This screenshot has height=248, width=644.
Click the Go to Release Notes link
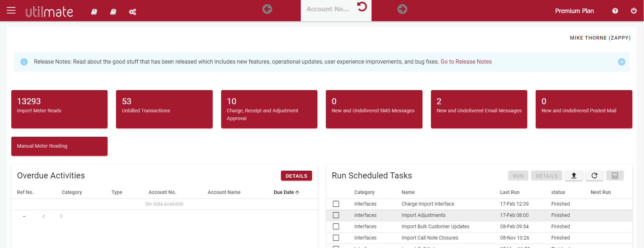(466, 62)
